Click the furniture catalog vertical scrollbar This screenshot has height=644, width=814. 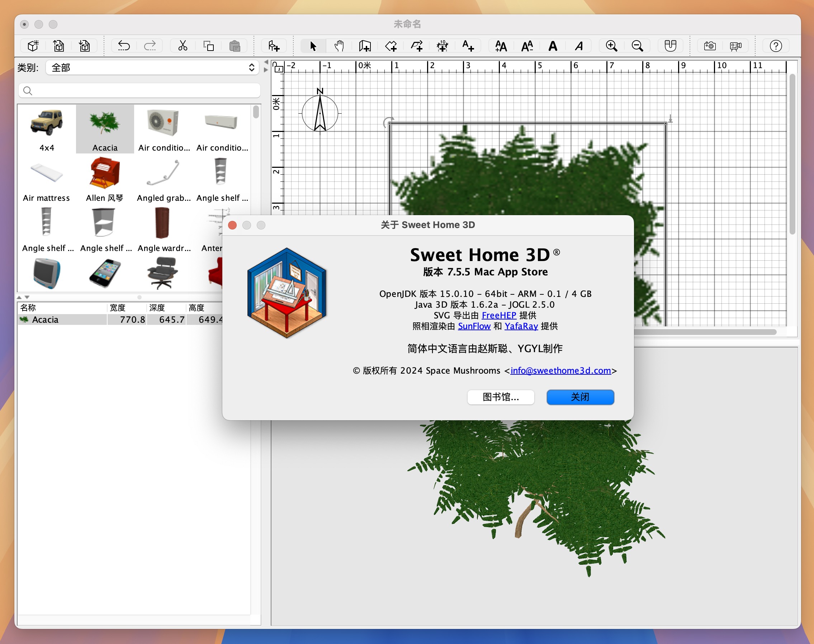pos(256,112)
